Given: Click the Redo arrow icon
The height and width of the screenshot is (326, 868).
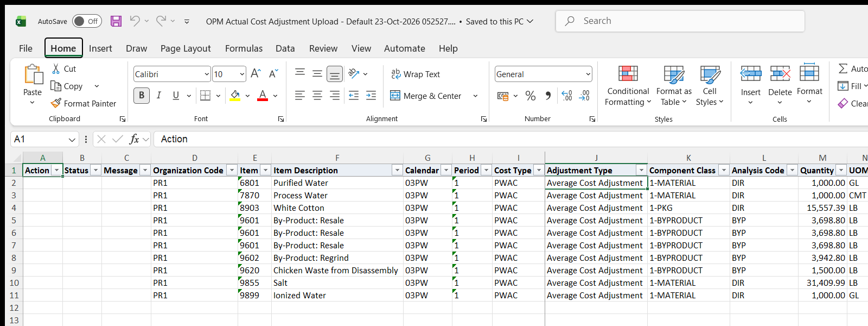Looking at the screenshot, I should click(x=161, y=21).
